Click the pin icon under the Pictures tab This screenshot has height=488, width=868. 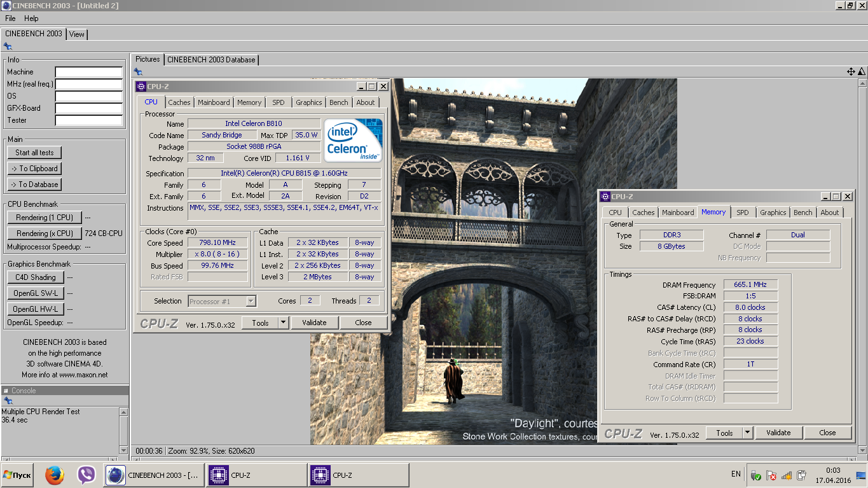138,72
